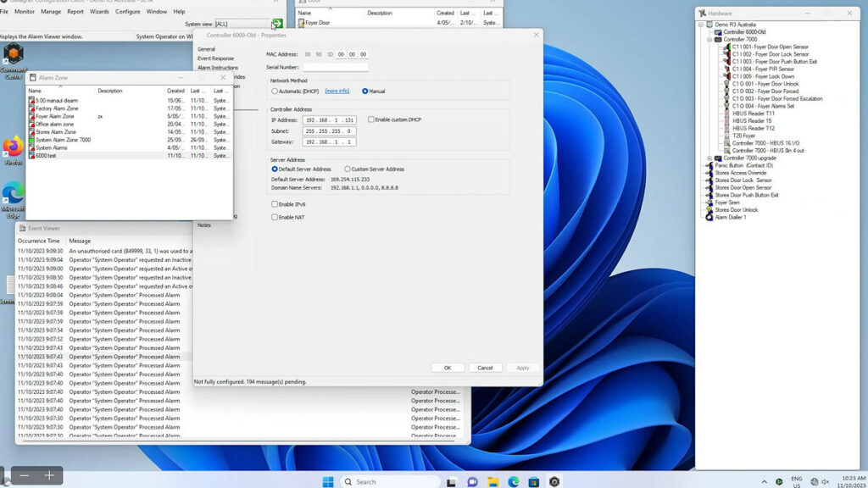Screen dimensions: 868x488
Task: Open the Configure menu
Action: coord(127,12)
